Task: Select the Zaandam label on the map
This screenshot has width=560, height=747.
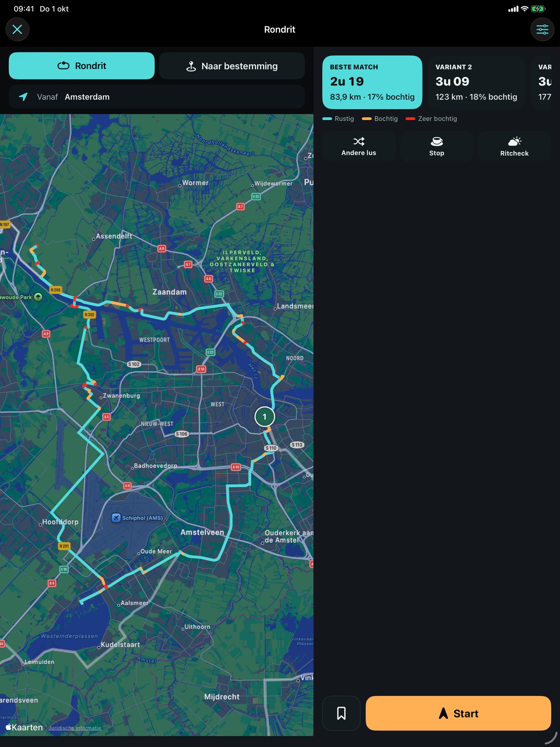Action: tap(169, 292)
